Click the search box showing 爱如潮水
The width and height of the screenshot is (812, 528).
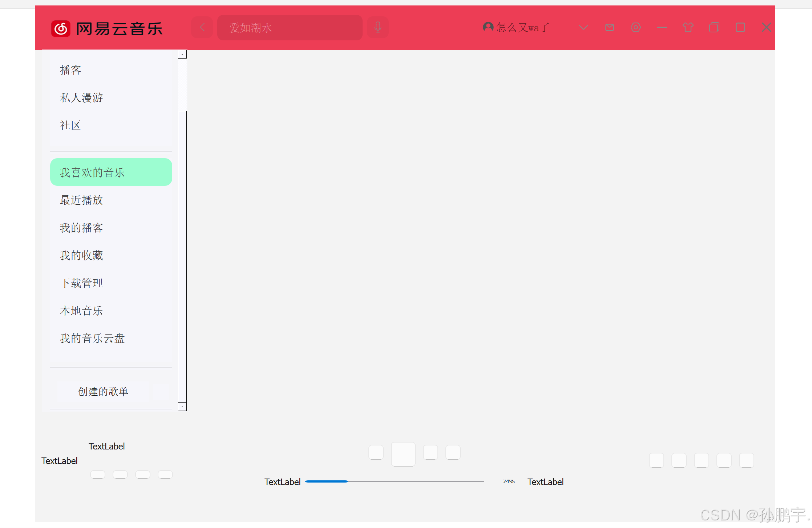coord(290,28)
